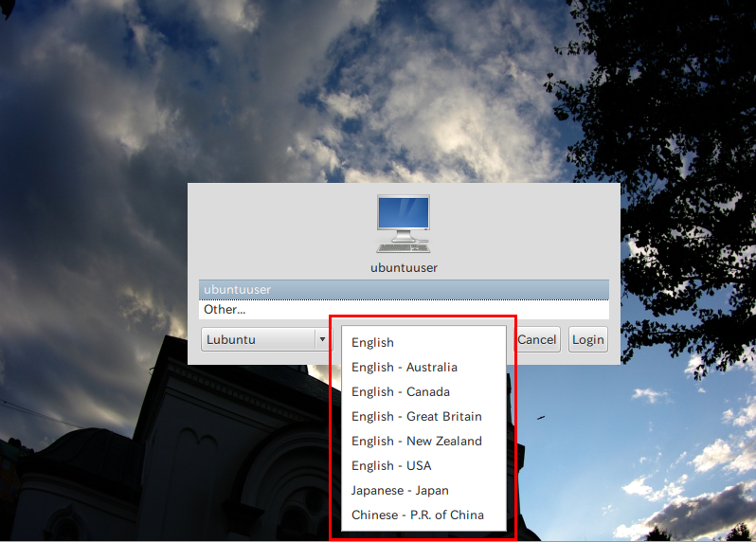Click the Lubuntu dropdown arrow
The width and height of the screenshot is (756, 542).
[x=322, y=339]
